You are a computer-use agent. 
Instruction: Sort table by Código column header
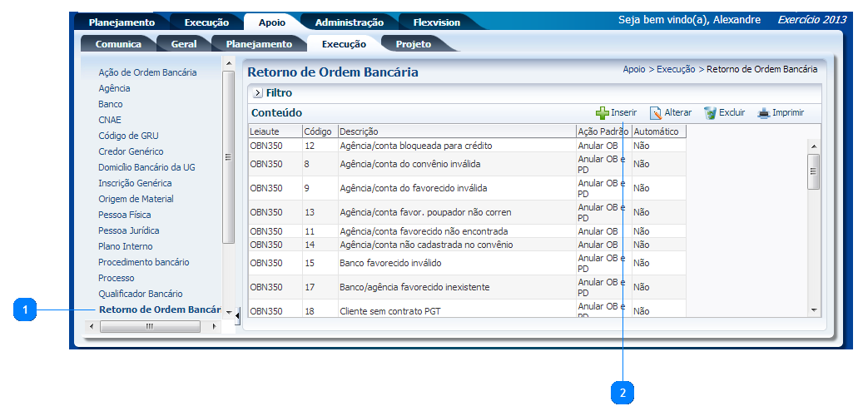pos(318,131)
